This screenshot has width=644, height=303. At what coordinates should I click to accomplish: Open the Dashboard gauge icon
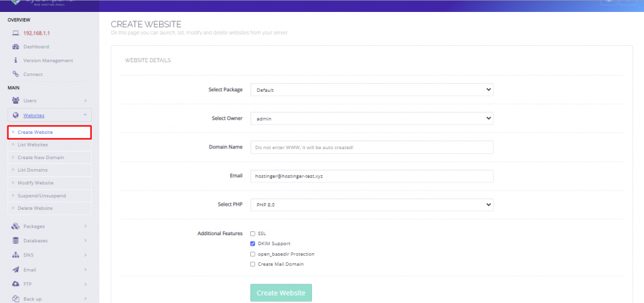pos(16,47)
